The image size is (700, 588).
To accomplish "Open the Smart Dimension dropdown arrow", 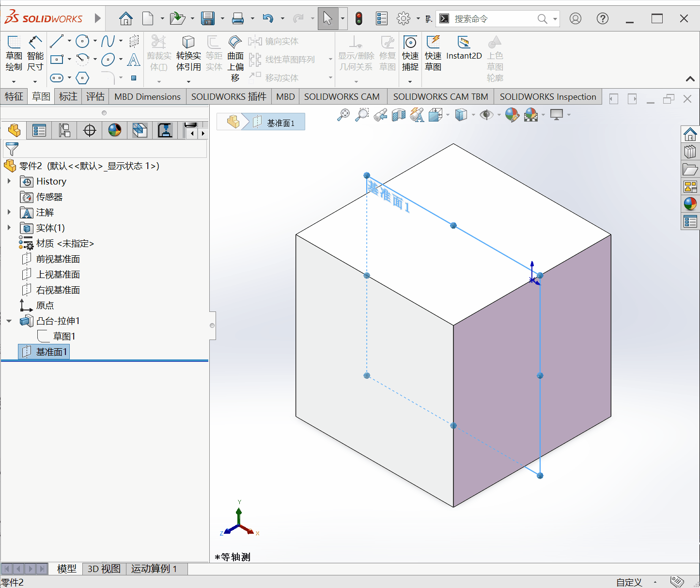I will (x=35, y=81).
